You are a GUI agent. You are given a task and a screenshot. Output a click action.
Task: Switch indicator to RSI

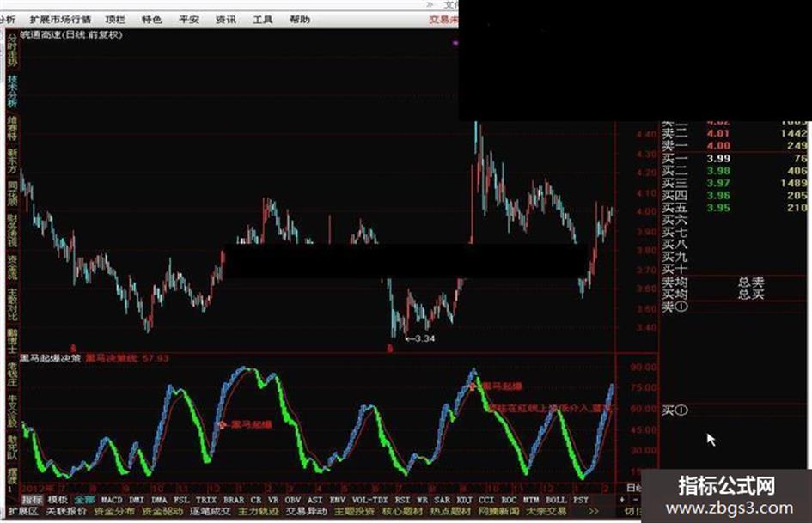pos(402,500)
